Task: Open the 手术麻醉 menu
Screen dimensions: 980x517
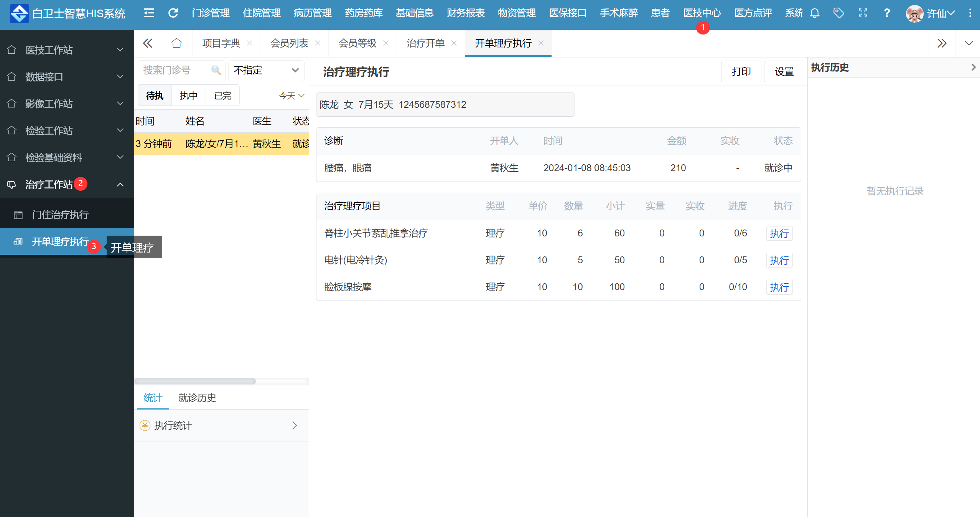Action: click(x=619, y=13)
